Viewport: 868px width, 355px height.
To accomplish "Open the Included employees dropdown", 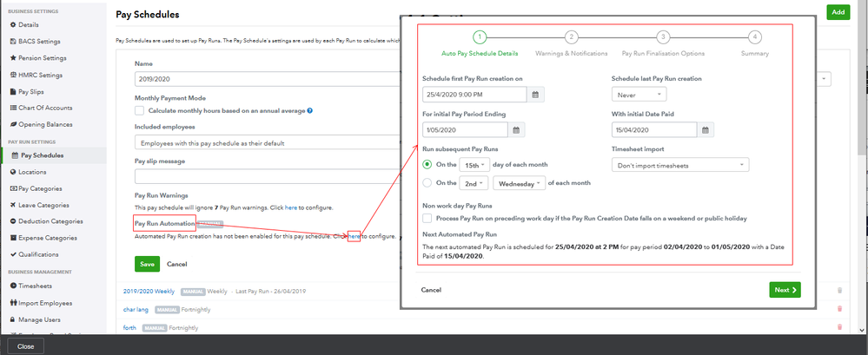I will (268, 143).
